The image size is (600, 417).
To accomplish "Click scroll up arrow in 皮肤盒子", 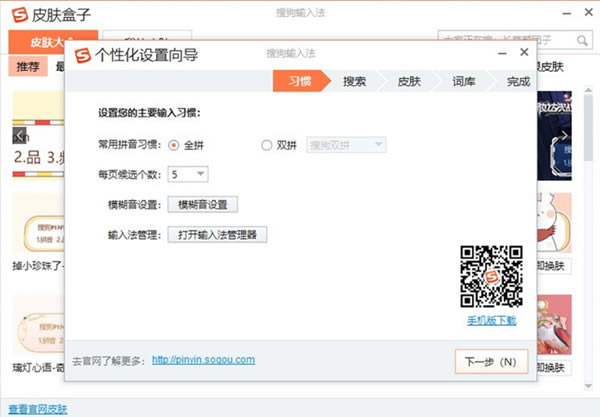I will [x=589, y=91].
